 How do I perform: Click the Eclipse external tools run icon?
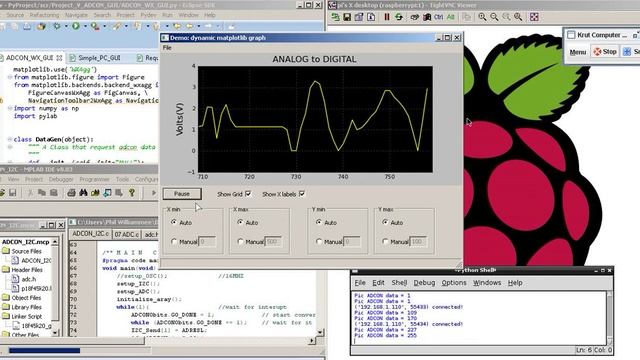pos(95,26)
